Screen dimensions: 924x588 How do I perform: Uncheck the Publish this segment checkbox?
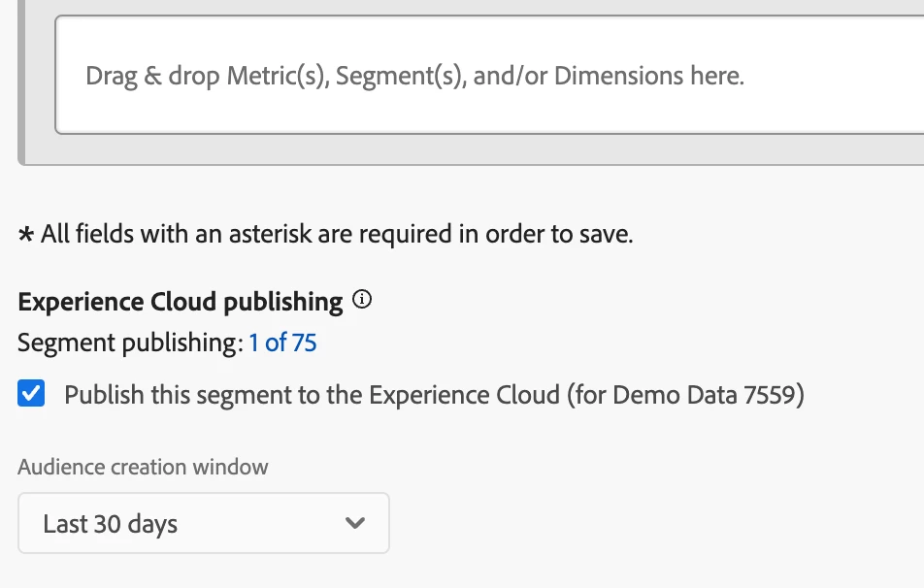(x=32, y=395)
